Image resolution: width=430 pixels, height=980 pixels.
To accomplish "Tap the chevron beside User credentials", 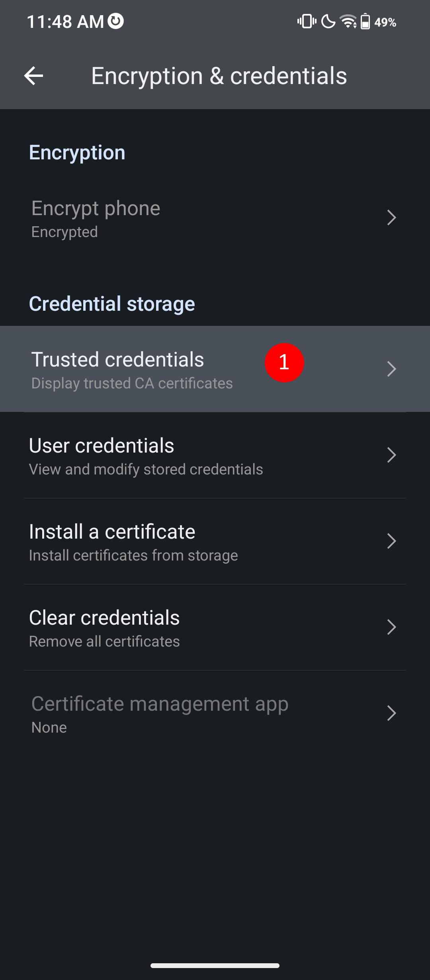I will coord(392,455).
